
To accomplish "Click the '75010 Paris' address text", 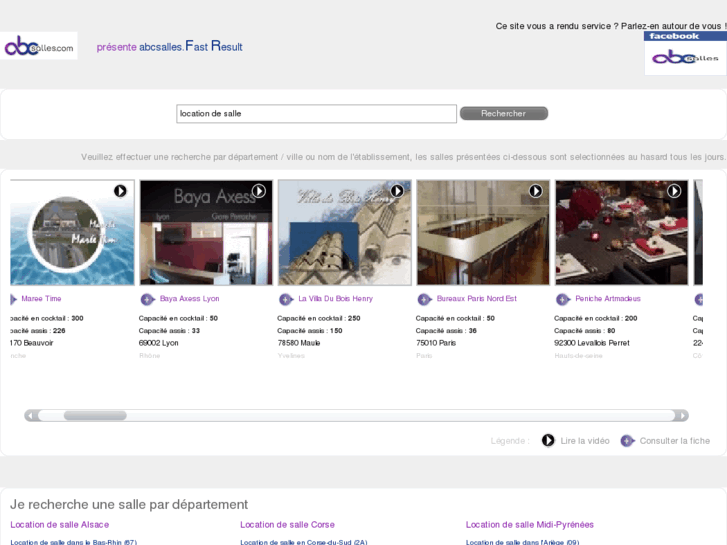I will tap(435, 343).
